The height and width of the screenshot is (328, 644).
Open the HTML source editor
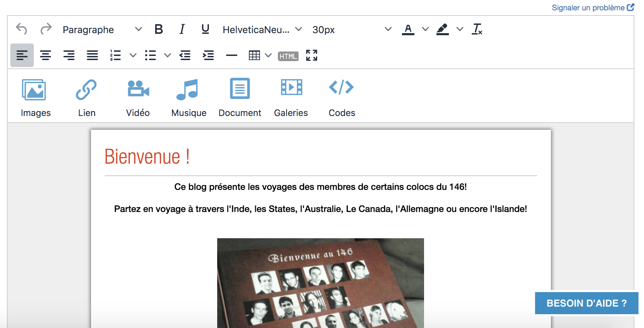(288, 56)
